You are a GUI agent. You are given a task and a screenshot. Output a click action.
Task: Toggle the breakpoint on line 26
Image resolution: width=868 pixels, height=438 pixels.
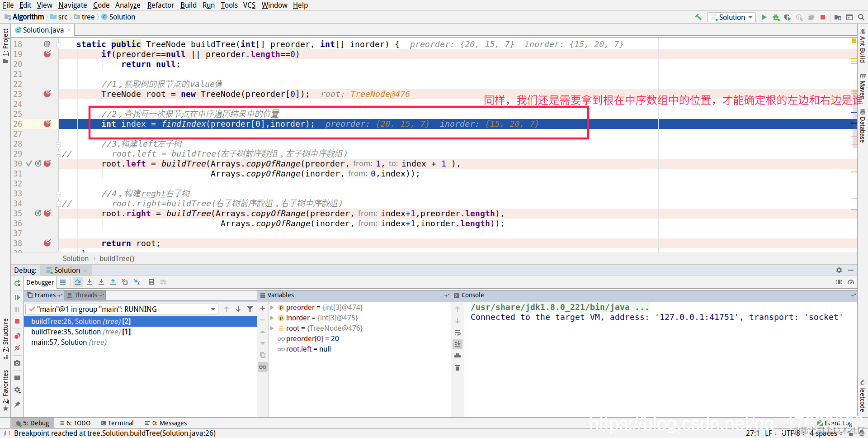click(47, 124)
